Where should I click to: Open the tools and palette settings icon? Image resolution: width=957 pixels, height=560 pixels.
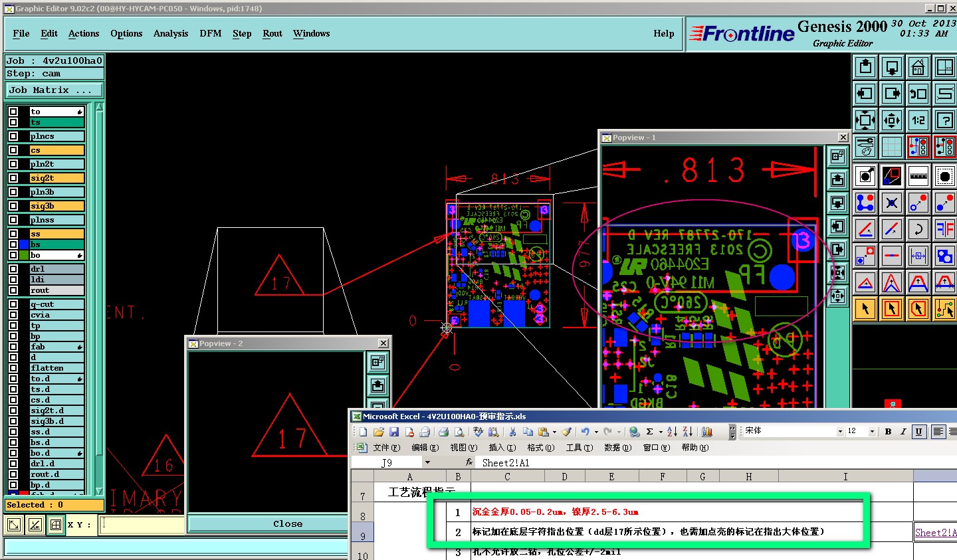pos(865,147)
